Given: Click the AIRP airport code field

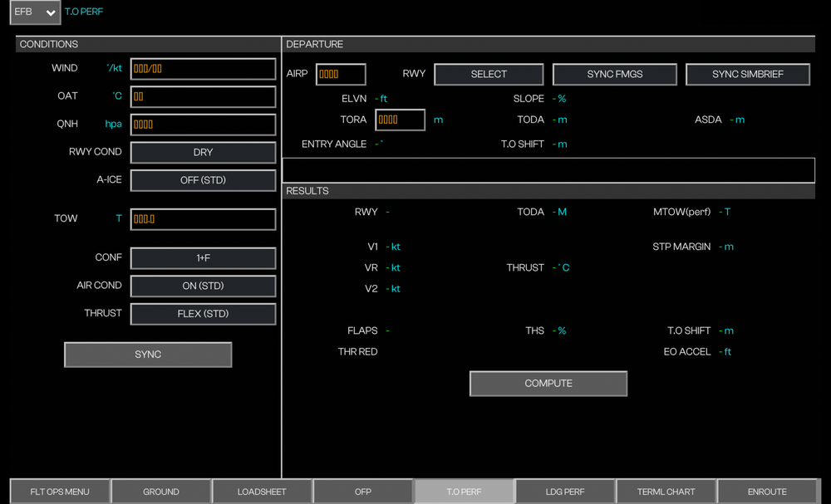Looking at the screenshot, I should click(x=341, y=74).
